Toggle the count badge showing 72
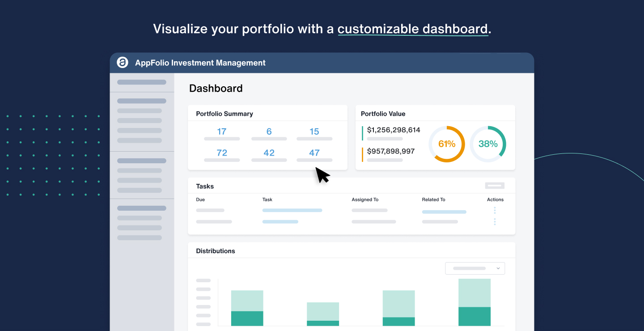644x331 pixels. point(222,153)
